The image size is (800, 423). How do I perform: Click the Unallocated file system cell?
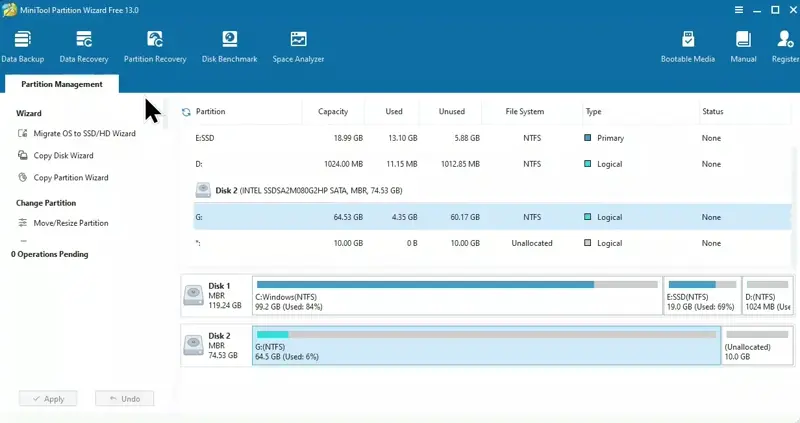click(532, 243)
